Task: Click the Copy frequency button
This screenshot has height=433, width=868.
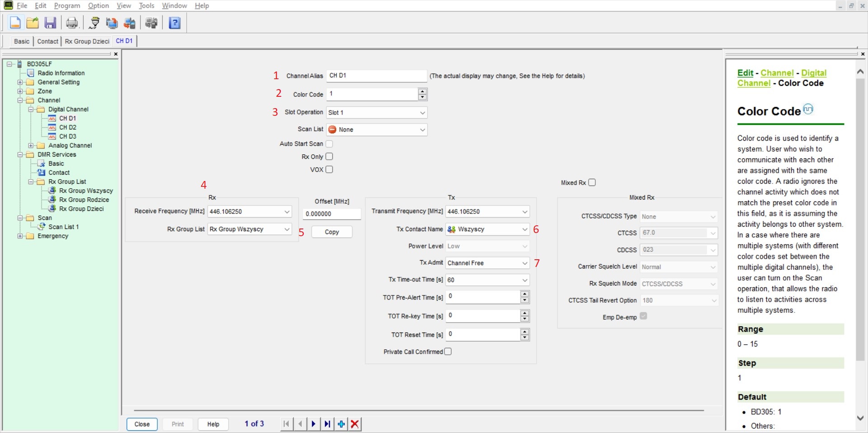Action: click(332, 232)
